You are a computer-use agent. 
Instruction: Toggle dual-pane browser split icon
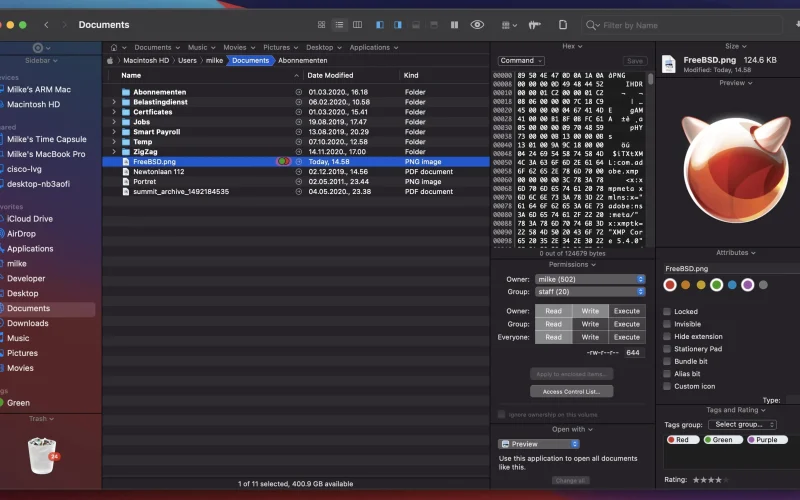454,24
